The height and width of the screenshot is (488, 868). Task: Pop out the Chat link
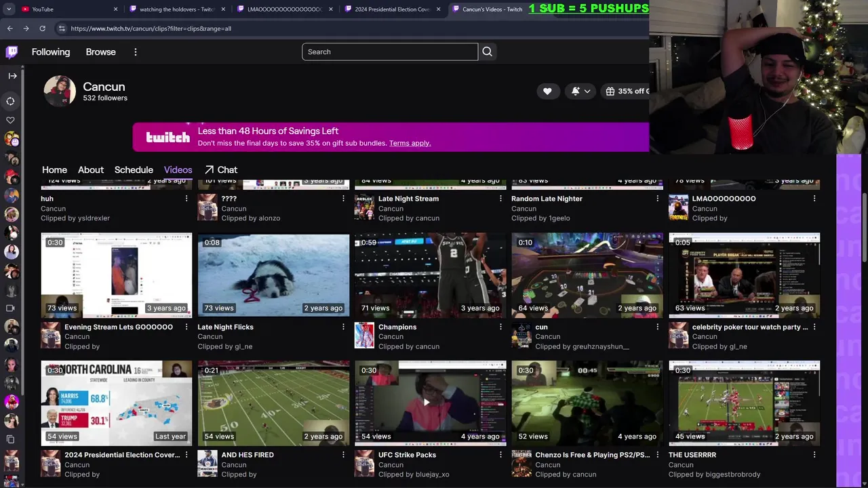pos(221,170)
